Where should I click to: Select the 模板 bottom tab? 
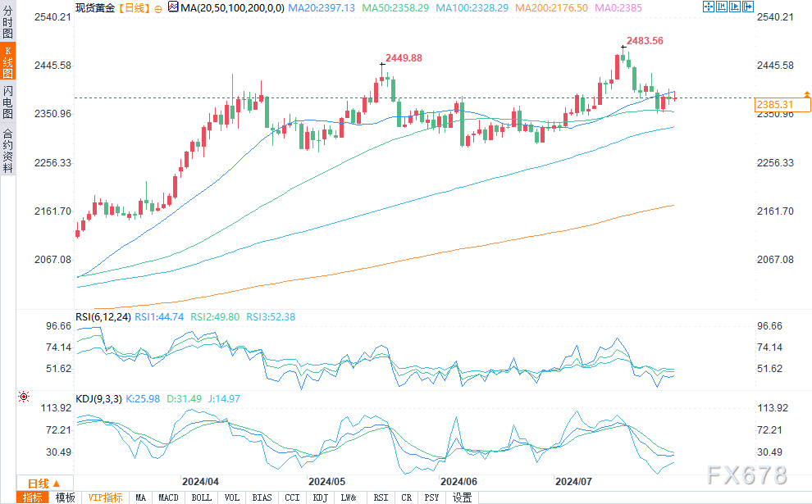click(x=66, y=497)
